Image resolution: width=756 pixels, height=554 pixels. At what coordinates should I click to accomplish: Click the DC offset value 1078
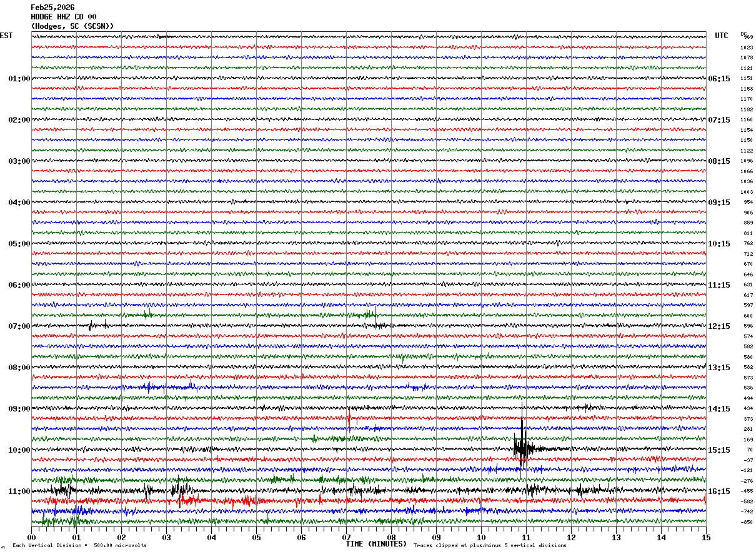coord(747,58)
